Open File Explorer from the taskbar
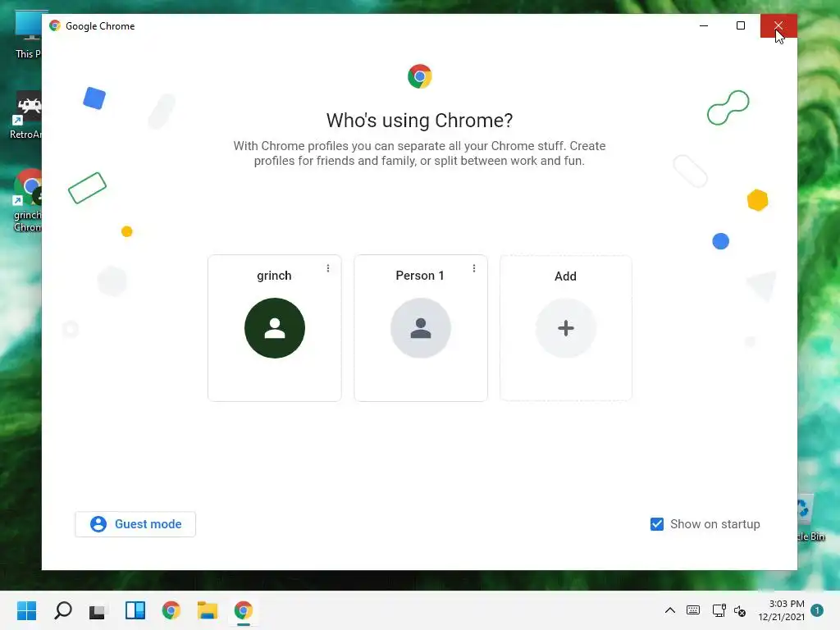 (x=208, y=610)
